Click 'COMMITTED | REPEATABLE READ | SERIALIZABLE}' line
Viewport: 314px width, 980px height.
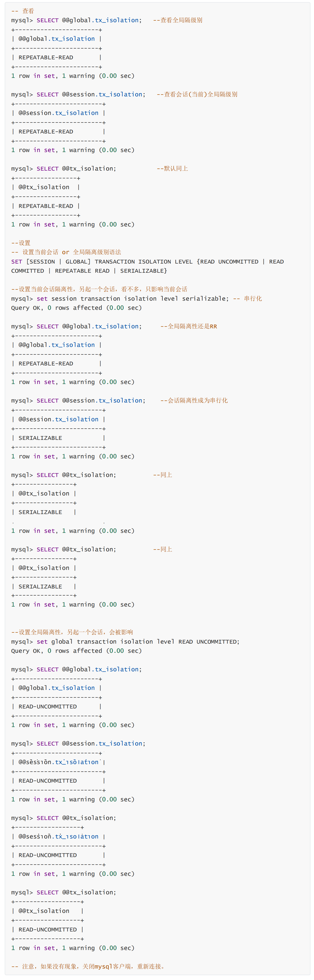(x=89, y=271)
